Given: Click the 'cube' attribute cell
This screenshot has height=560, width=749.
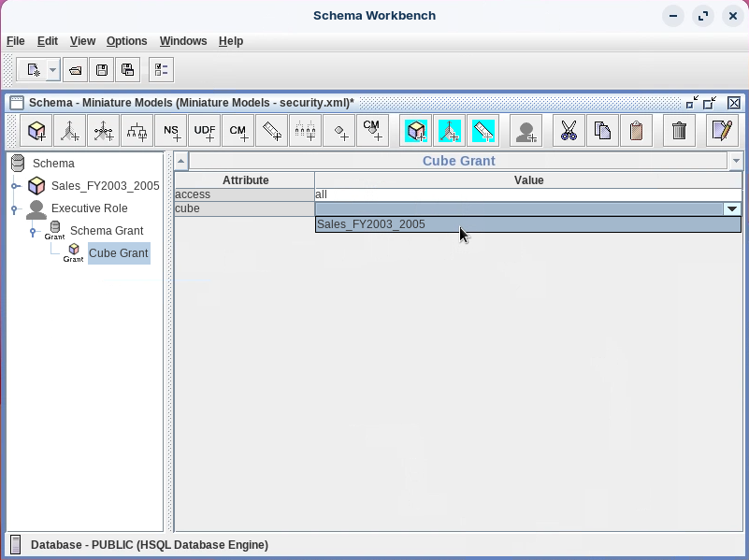Looking at the screenshot, I should point(245,208).
